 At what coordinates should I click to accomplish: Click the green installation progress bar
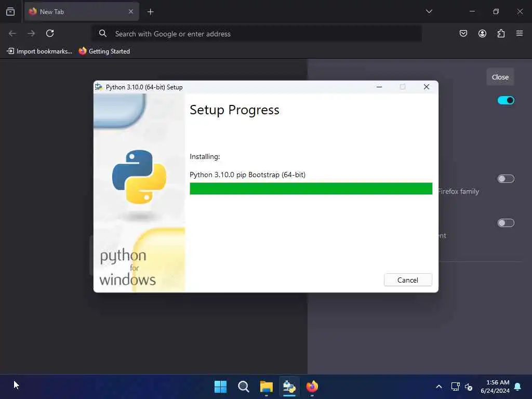[311, 189]
